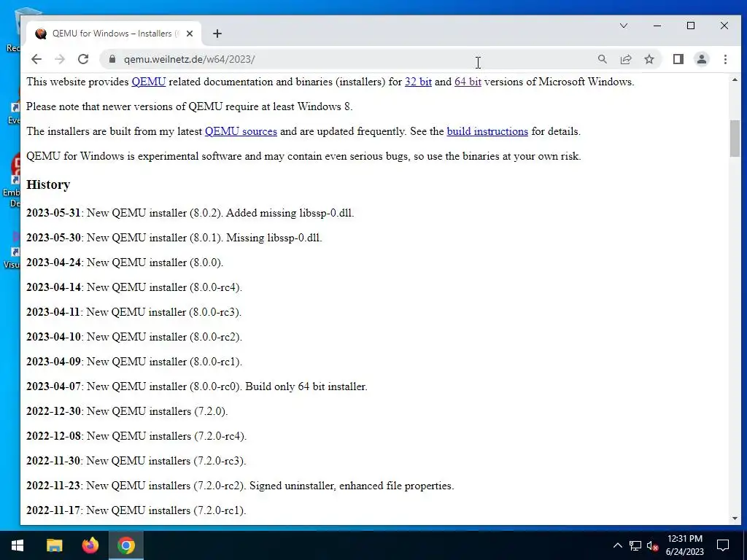Open Chrome's three-dot menu

click(x=725, y=59)
